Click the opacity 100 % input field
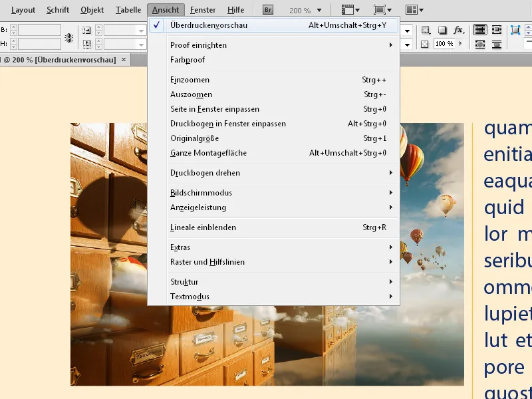The image size is (532, 399). coord(444,44)
